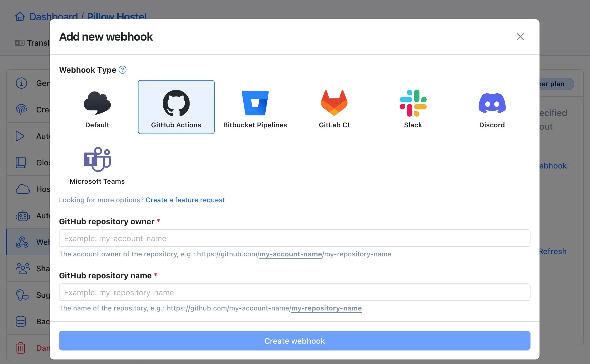The width and height of the screenshot is (590, 364).
Task: Select the Slack webhook type
Action: point(413,107)
